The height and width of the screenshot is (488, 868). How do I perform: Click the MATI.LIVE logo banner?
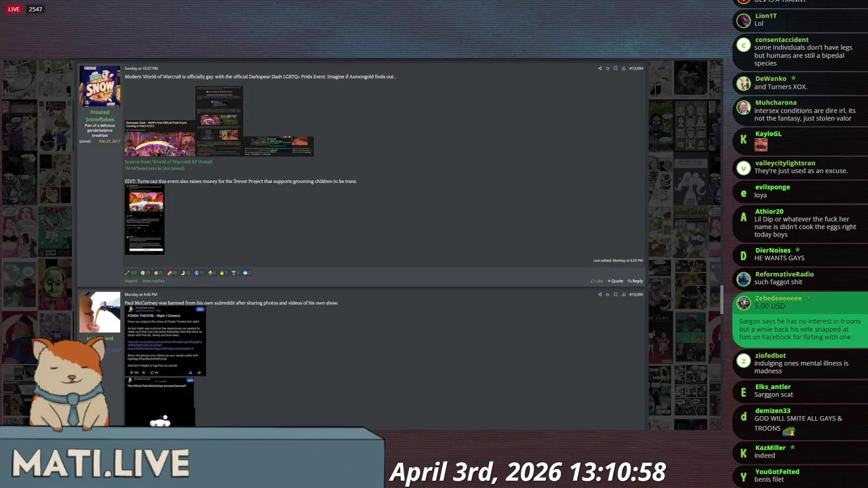(100, 464)
